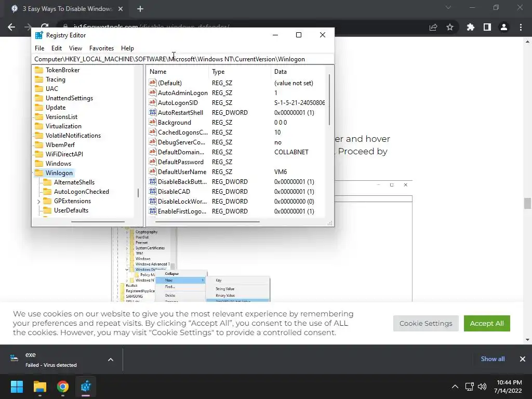The width and height of the screenshot is (532, 399).
Task: Click the Registry Editor app icon in title bar
Action: coord(39,35)
